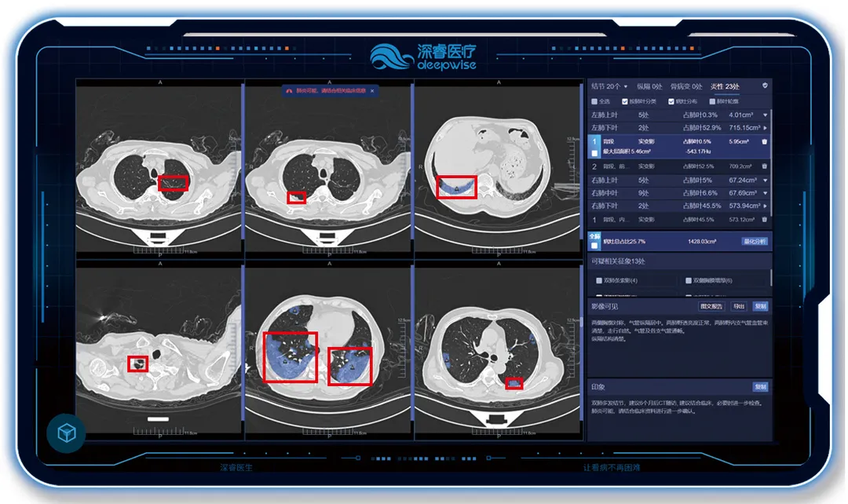Switch to the 骨病变 0处 tab

[685, 86]
